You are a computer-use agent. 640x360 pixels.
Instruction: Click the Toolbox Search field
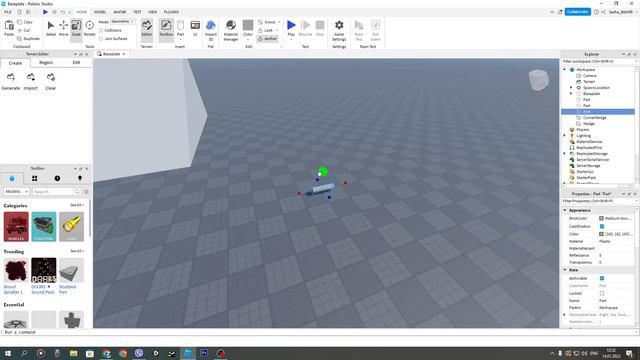53,191
